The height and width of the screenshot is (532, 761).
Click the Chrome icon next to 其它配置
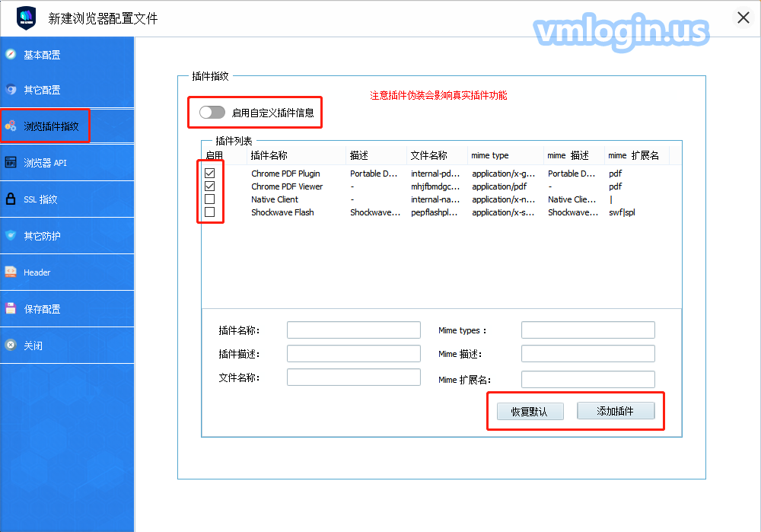tap(11, 90)
